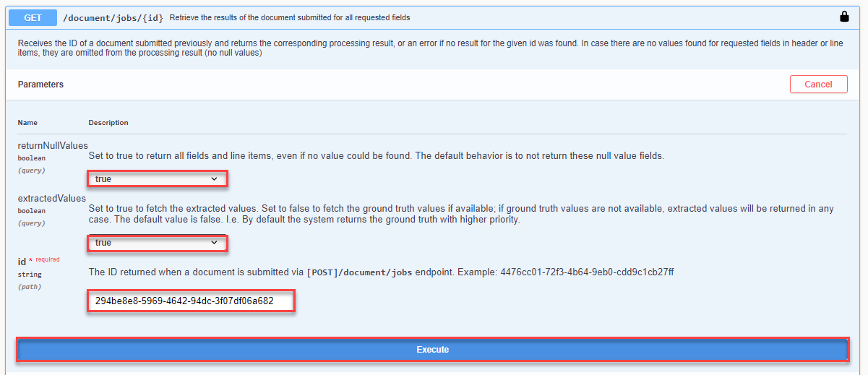Cancel the try-it-out mode
This screenshot has width=868, height=375.
pyautogui.click(x=818, y=85)
